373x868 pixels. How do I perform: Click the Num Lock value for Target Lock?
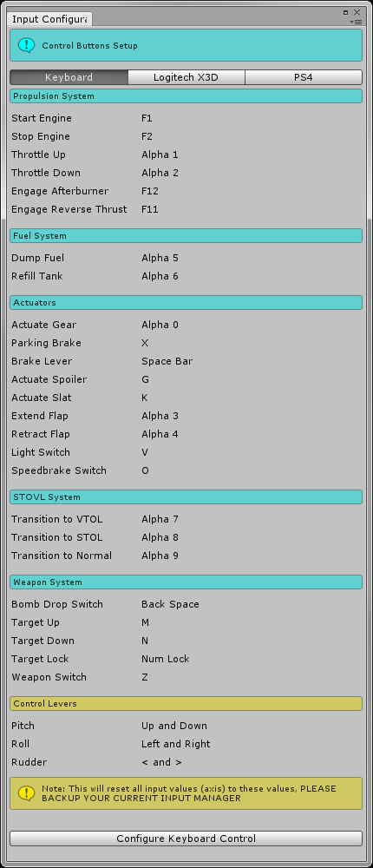coord(166,659)
